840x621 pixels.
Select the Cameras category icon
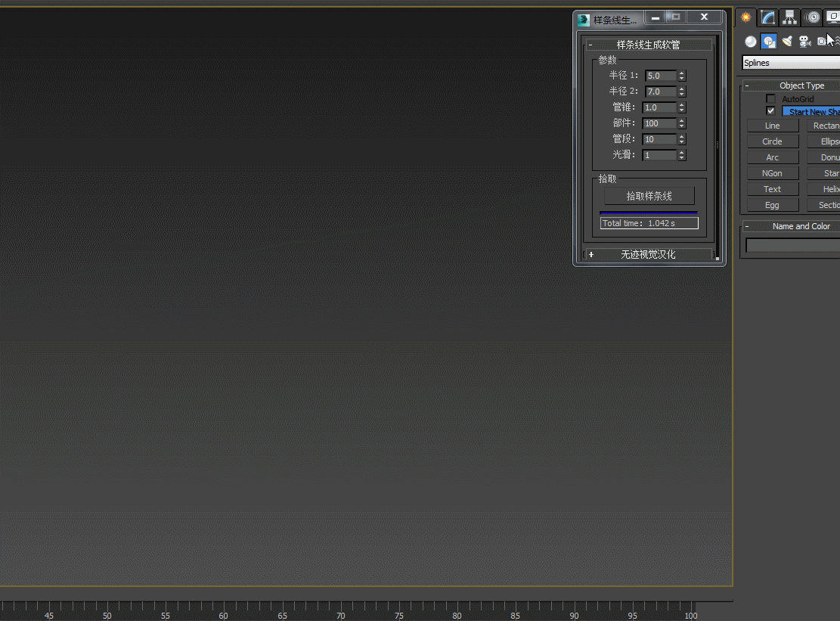click(x=804, y=42)
